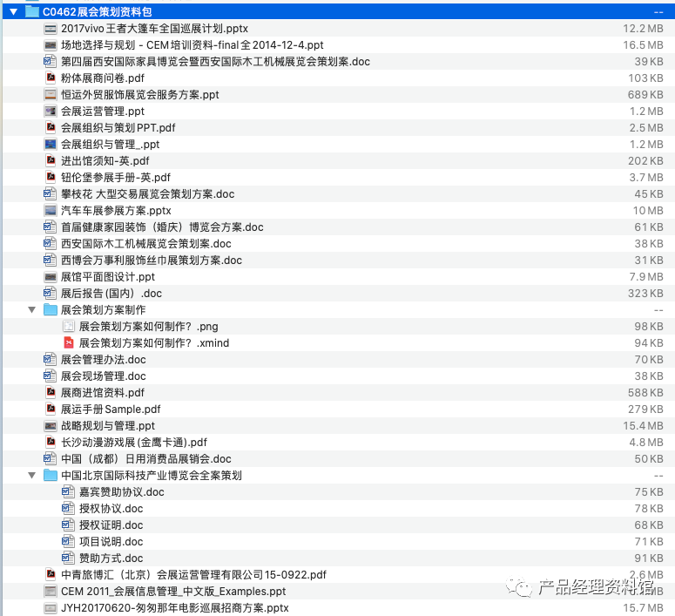Select file 粉体展商问卷.pdf
Screen dimensions: 675x616
point(103,78)
